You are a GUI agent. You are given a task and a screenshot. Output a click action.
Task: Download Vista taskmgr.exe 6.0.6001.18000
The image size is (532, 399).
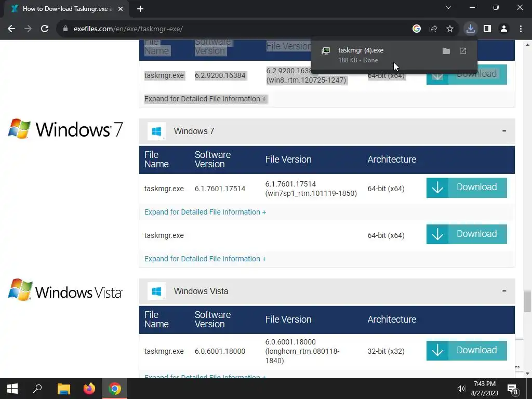467,351
